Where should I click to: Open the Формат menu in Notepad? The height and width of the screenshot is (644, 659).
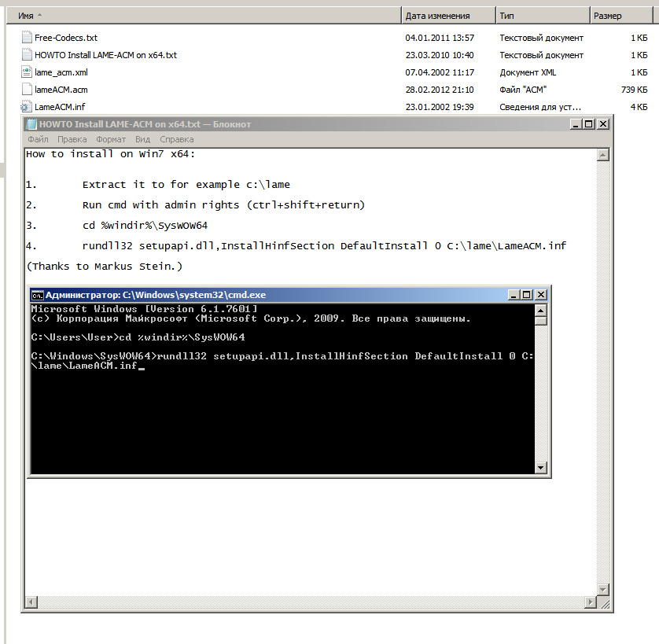click(x=111, y=139)
